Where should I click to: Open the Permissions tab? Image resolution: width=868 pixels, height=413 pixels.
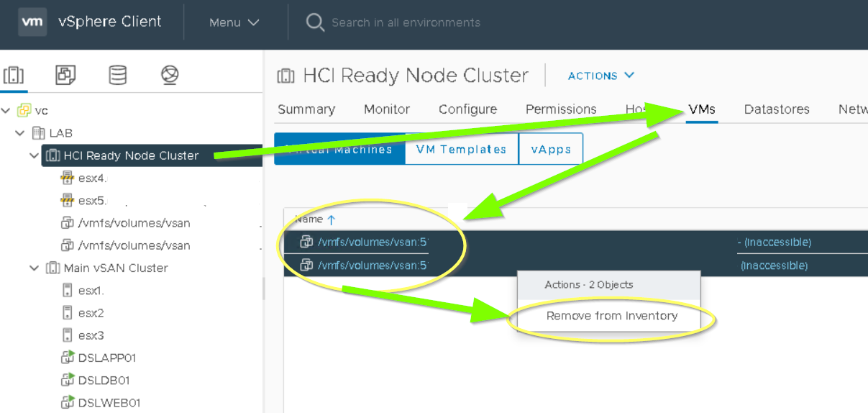pyautogui.click(x=561, y=109)
